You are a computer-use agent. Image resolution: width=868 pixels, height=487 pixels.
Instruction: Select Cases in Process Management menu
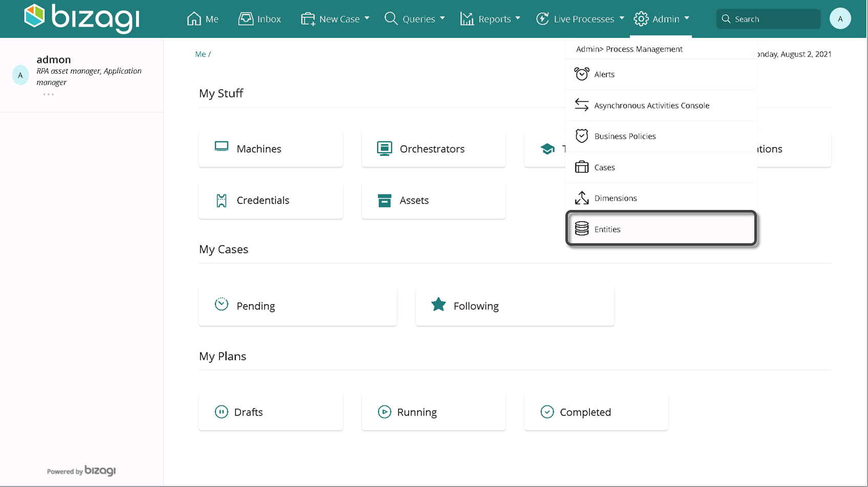coord(661,167)
